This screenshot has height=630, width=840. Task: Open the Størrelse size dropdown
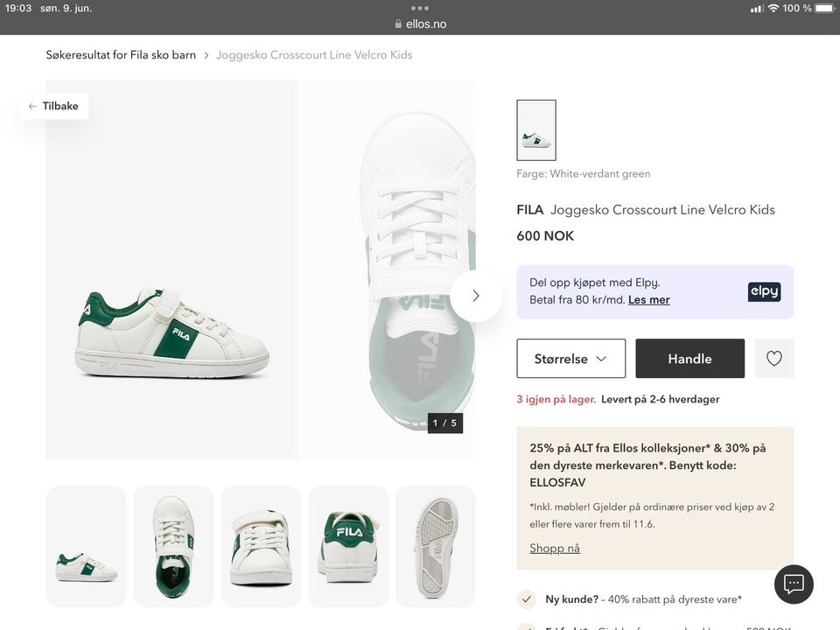click(570, 359)
